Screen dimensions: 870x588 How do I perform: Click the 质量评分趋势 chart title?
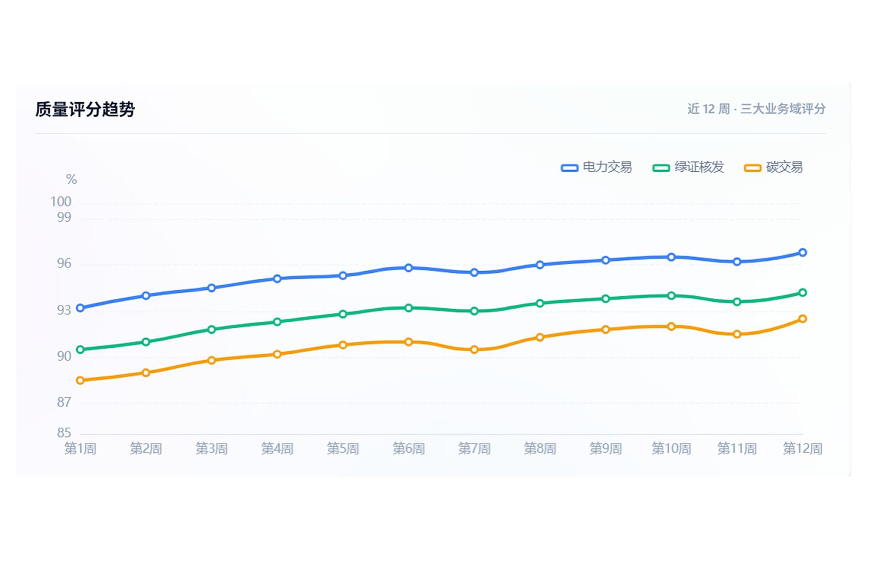coord(85,109)
